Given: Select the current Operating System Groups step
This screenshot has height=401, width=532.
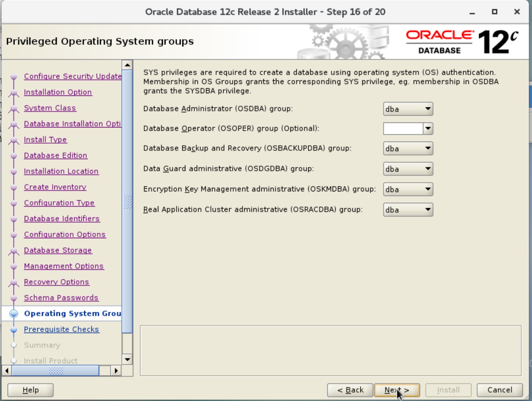Looking at the screenshot, I should [x=72, y=313].
